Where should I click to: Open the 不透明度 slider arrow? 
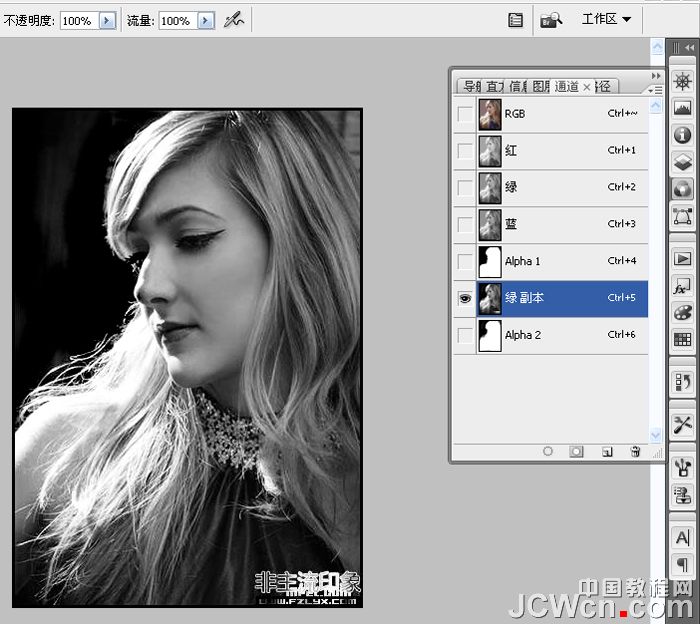[107, 21]
